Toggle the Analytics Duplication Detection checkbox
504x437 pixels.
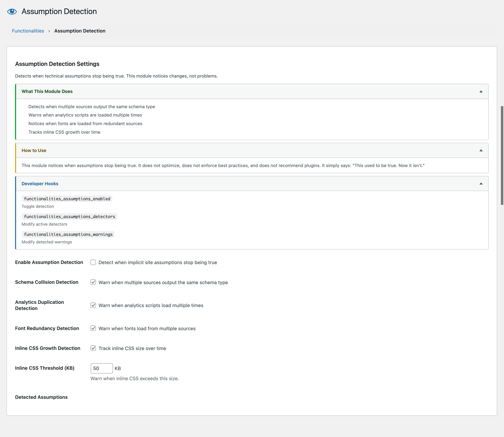(93, 305)
